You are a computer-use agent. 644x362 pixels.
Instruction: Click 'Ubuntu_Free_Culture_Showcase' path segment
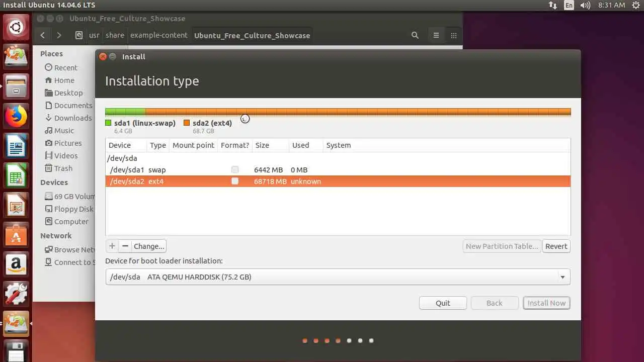[x=252, y=35]
